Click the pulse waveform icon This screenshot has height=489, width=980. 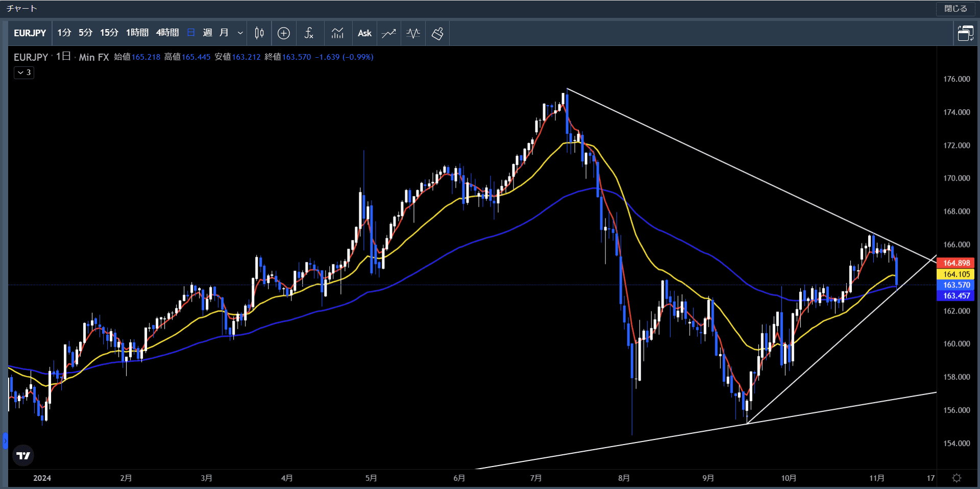tap(413, 33)
